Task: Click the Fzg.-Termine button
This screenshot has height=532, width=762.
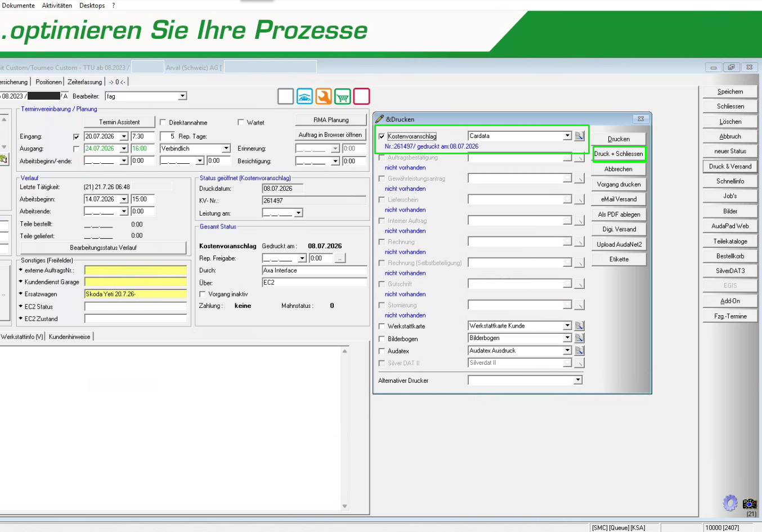Action: (730, 316)
